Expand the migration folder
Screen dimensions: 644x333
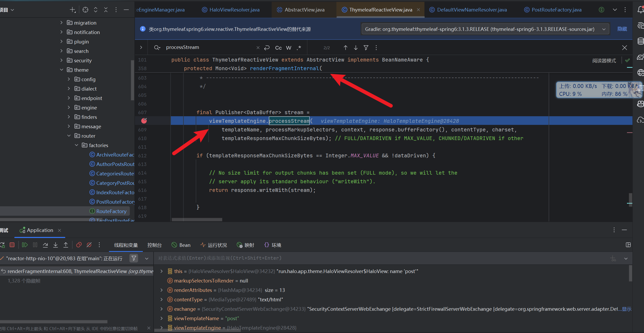[x=61, y=23]
